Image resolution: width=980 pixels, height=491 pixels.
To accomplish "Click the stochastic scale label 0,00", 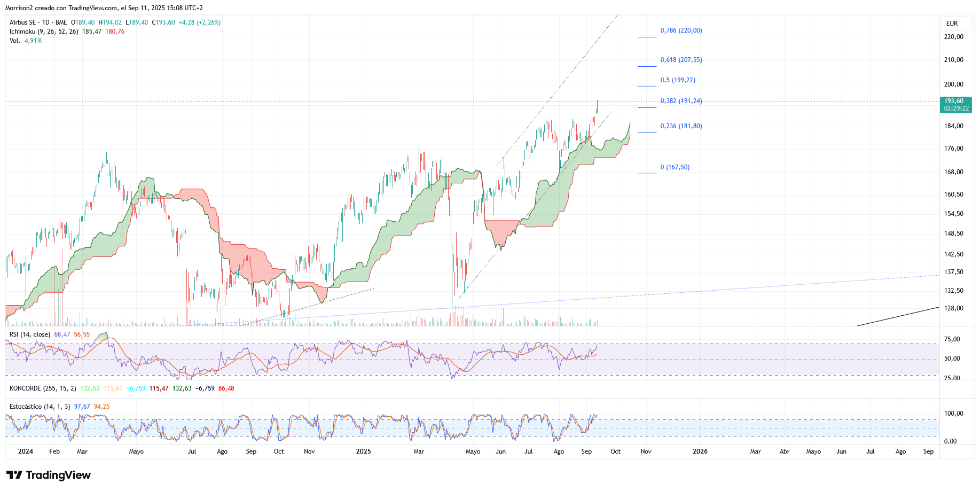I will [x=951, y=441].
